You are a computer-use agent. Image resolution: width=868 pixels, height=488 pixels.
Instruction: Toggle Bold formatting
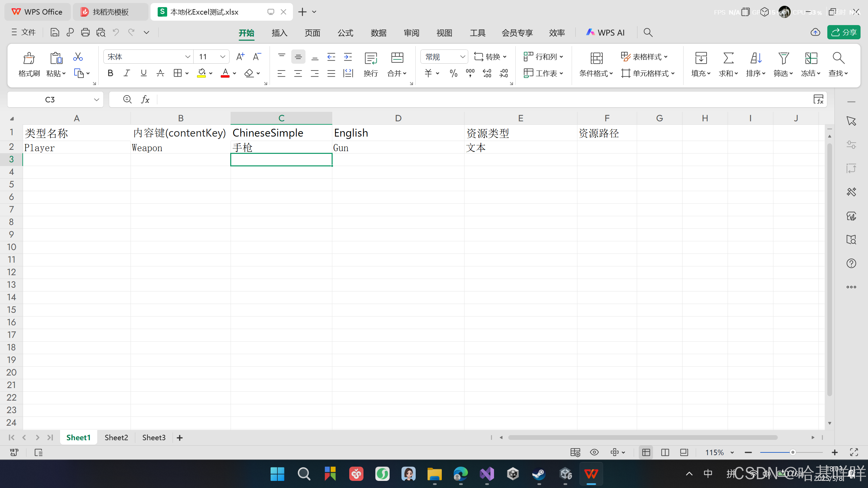pyautogui.click(x=110, y=73)
